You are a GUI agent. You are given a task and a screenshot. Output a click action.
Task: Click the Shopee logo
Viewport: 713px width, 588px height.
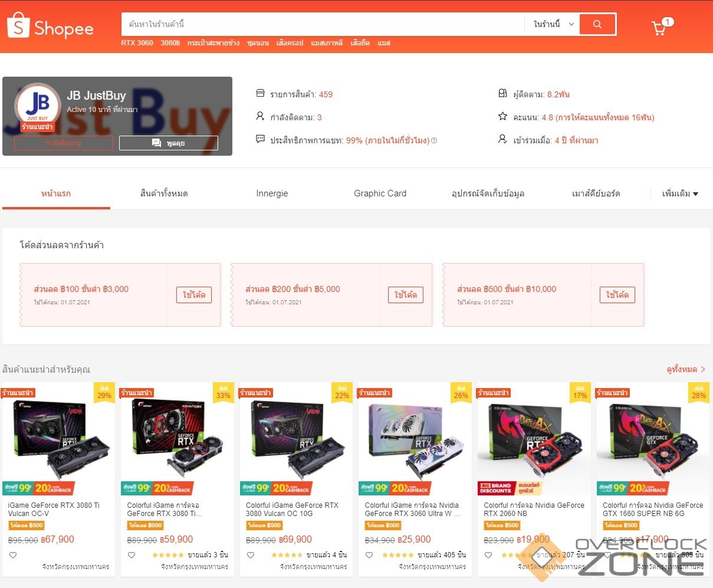pyautogui.click(x=50, y=26)
